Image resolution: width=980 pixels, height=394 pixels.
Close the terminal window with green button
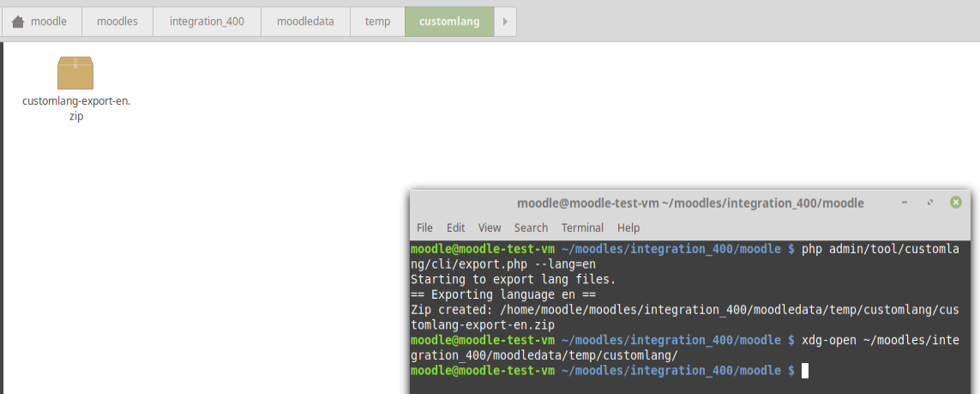pos(956,203)
